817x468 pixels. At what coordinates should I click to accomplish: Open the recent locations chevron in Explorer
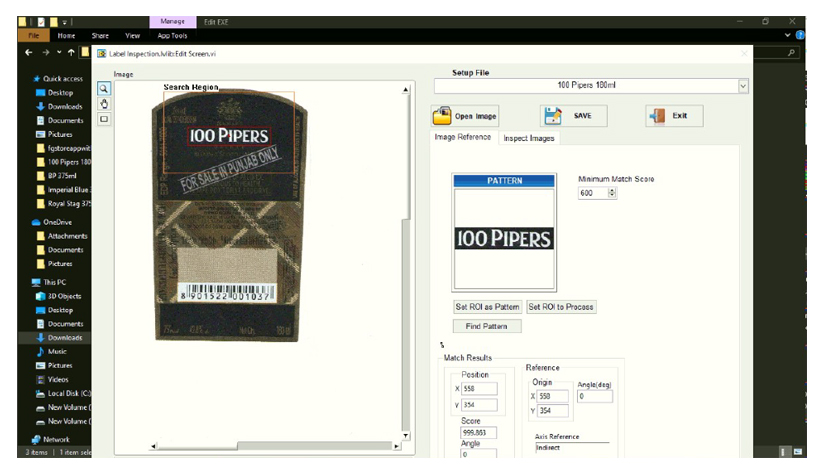click(x=59, y=52)
